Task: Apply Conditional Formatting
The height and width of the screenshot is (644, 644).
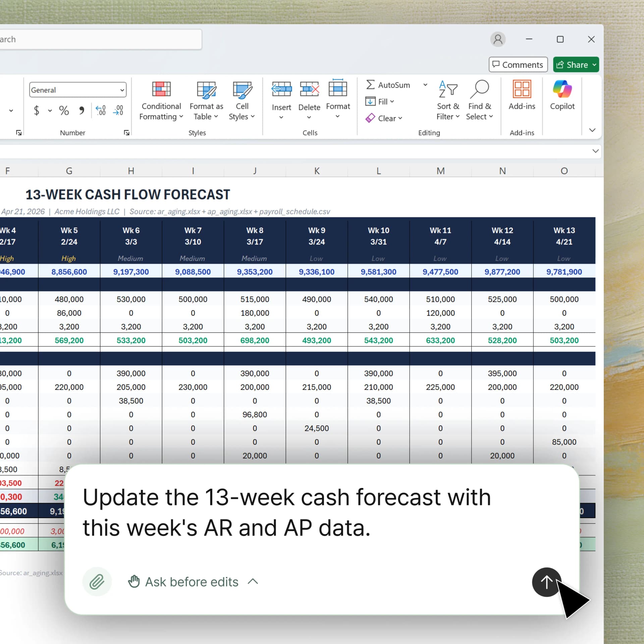Action: [161, 99]
